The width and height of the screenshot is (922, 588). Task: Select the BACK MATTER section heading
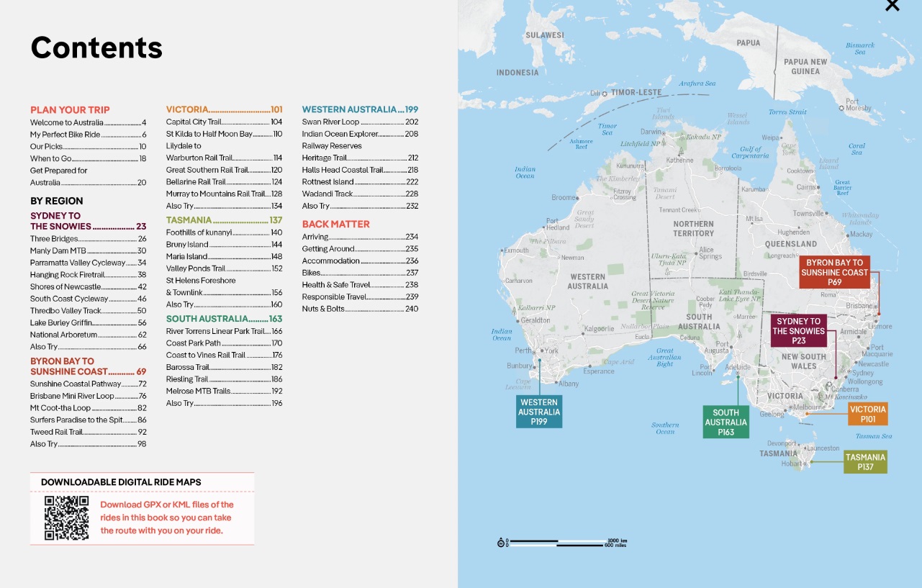point(337,224)
